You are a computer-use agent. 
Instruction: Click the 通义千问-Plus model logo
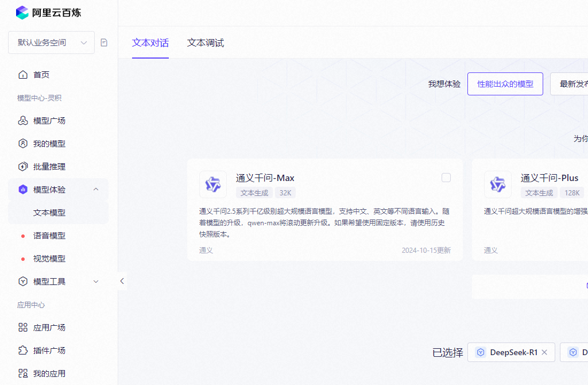(498, 184)
